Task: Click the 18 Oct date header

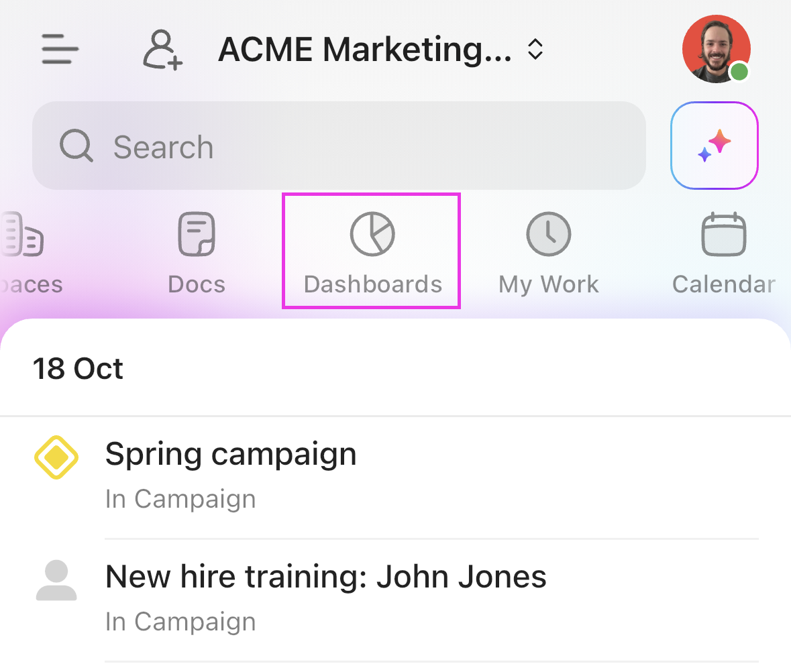Action: pyautogui.click(x=78, y=369)
